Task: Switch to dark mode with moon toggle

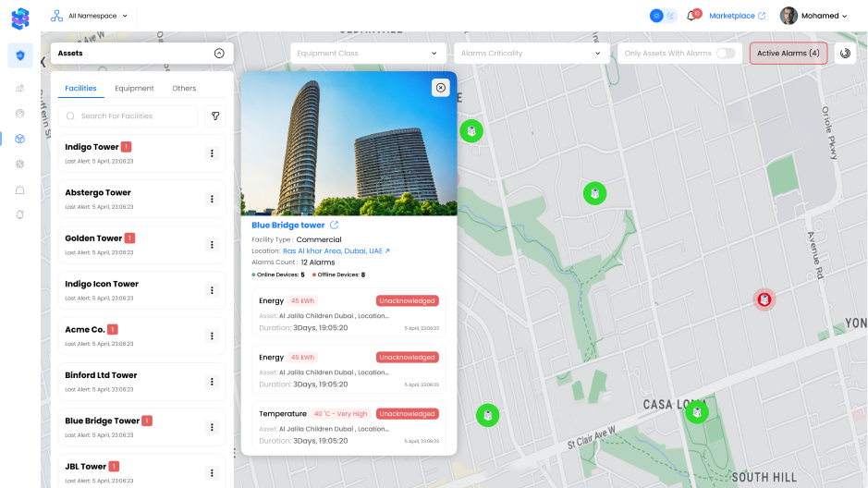Action: pos(670,16)
